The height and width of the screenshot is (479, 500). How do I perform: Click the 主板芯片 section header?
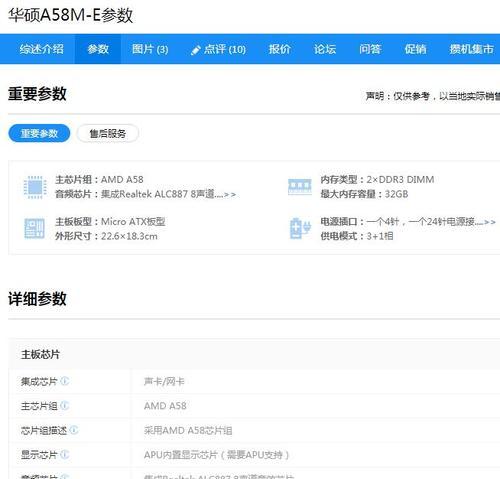40,354
